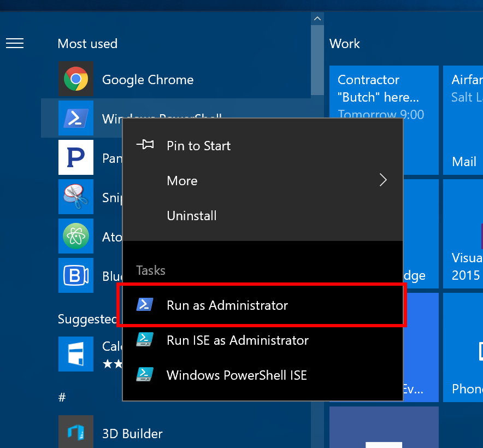Click the # alphabet section header
This screenshot has width=483, height=448.
point(62,398)
